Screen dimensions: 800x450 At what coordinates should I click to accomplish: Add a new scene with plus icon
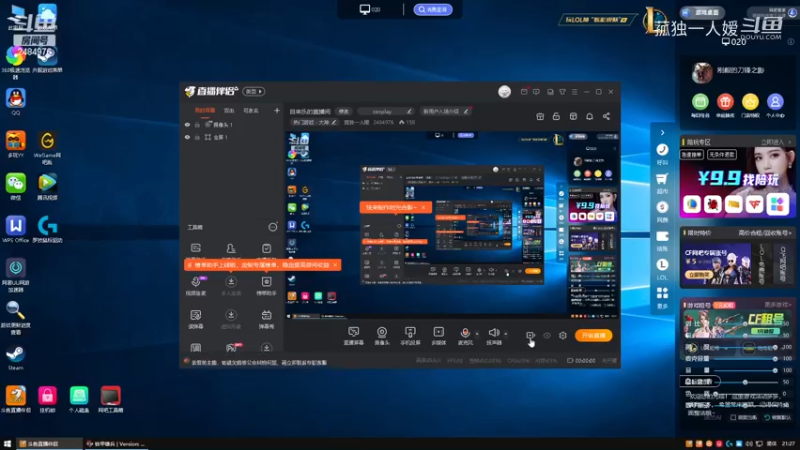(277, 110)
